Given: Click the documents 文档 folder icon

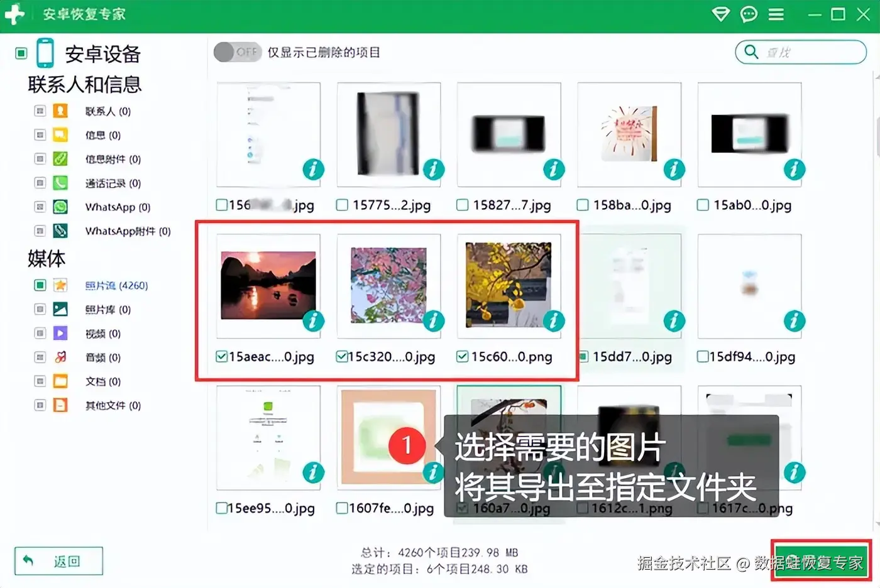Looking at the screenshot, I should pos(60,381).
